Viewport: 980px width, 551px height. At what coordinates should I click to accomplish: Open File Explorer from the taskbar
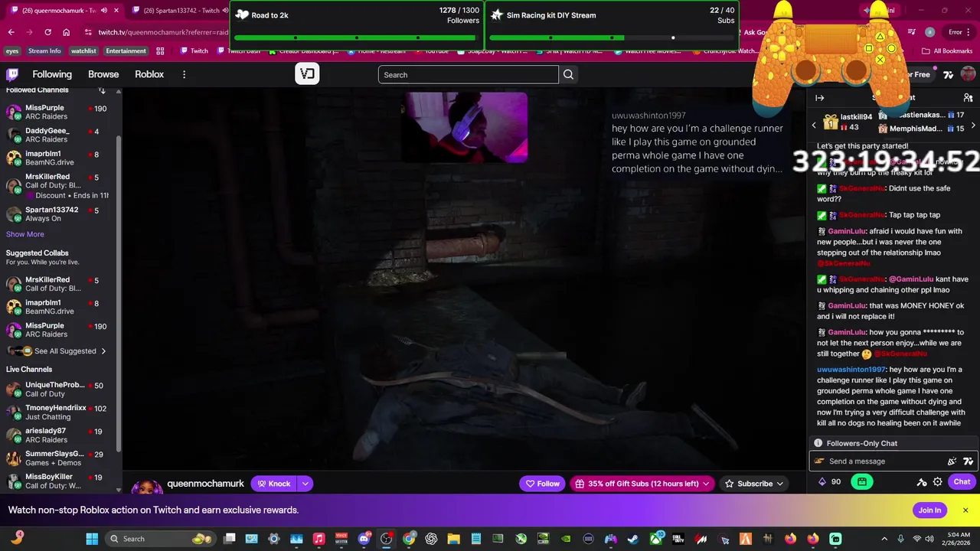click(x=453, y=539)
